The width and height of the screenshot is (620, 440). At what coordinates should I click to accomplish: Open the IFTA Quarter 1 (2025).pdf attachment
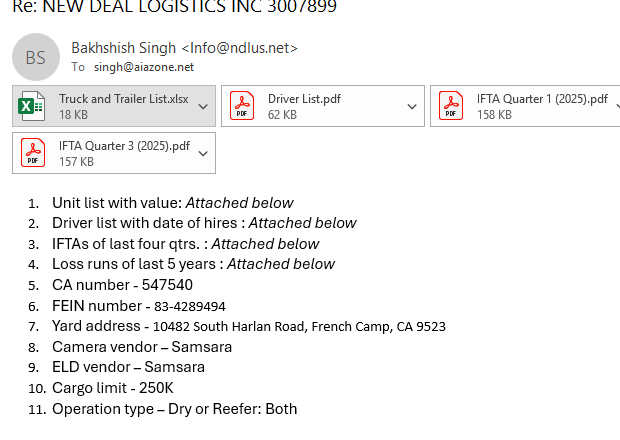[542, 99]
